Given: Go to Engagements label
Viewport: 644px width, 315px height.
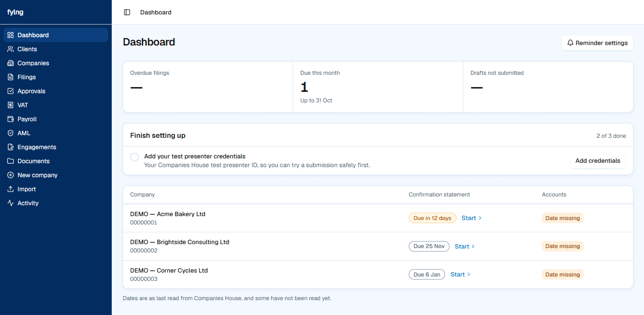Looking at the screenshot, I should (37, 147).
